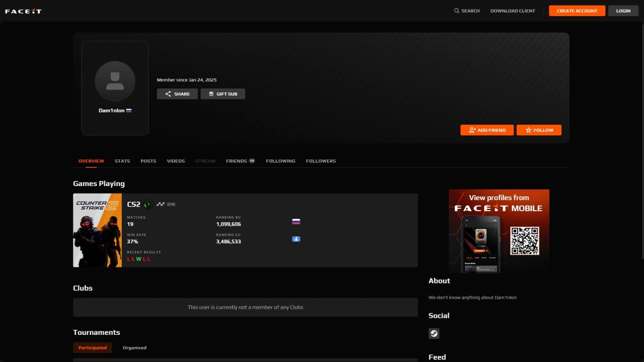
Task: Click the CS2 skill level 3 badge
Action: (x=148, y=204)
